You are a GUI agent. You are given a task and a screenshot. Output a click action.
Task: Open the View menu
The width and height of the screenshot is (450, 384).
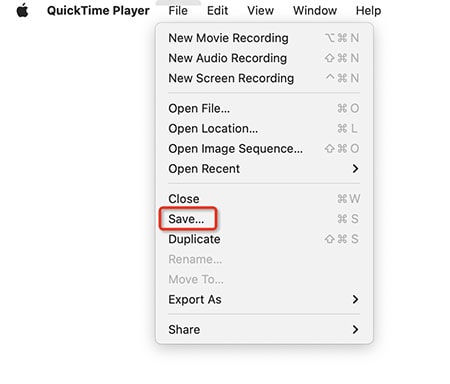(x=260, y=11)
